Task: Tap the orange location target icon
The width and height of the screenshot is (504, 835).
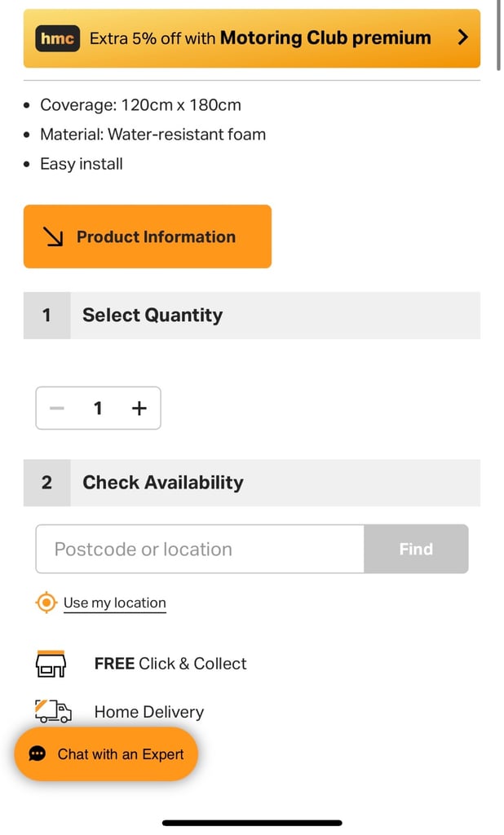Action: [x=46, y=603]
